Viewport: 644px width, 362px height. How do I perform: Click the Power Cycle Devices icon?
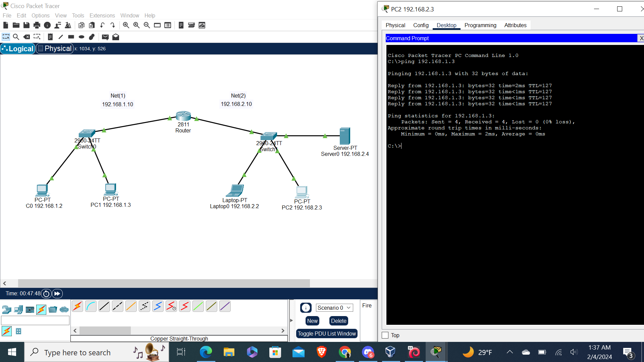pos(46,294)
